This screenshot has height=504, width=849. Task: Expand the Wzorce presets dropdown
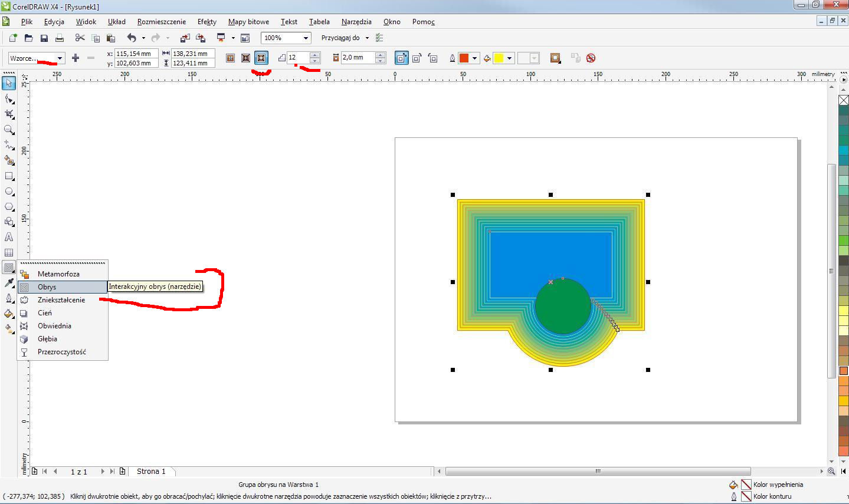pos(60,58)
